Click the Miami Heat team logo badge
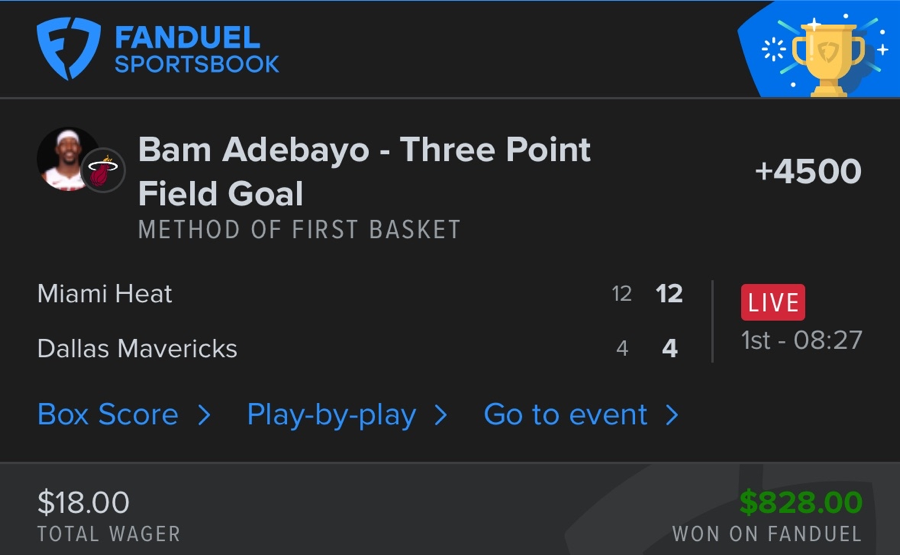The image size is (900, 555). 102,171
